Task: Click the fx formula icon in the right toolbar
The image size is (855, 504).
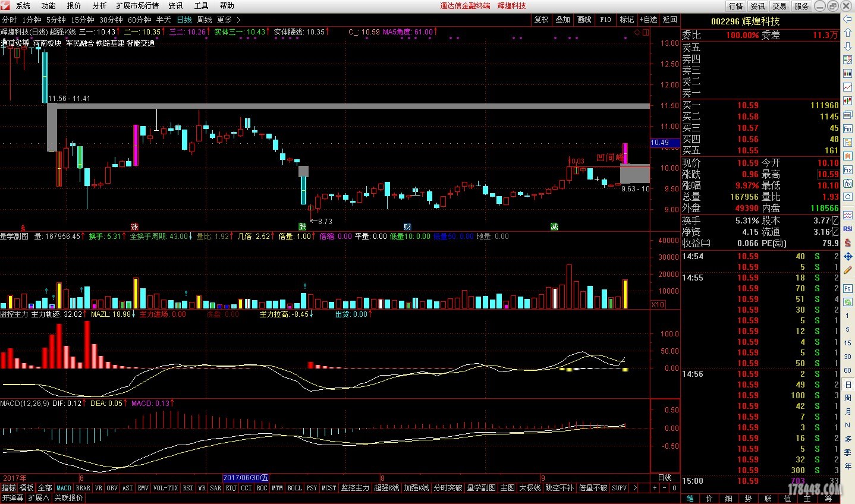Action: click(848, 183)
